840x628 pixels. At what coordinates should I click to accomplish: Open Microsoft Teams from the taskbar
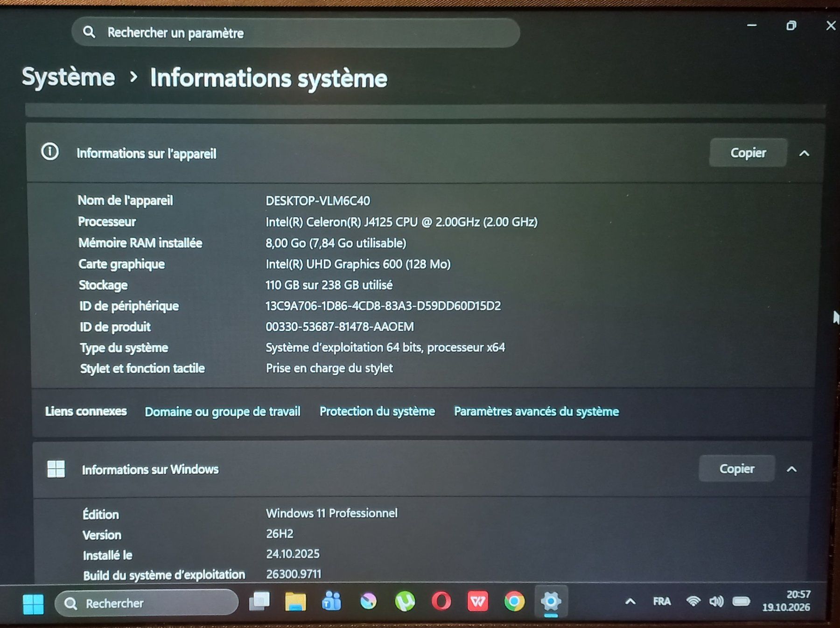click(332, 601)
